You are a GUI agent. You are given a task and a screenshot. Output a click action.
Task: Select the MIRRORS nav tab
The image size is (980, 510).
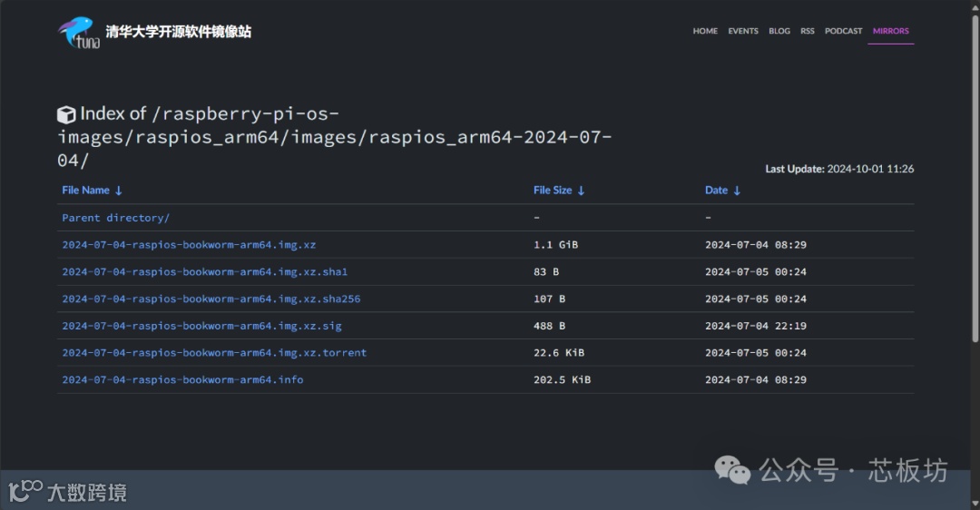891,31
